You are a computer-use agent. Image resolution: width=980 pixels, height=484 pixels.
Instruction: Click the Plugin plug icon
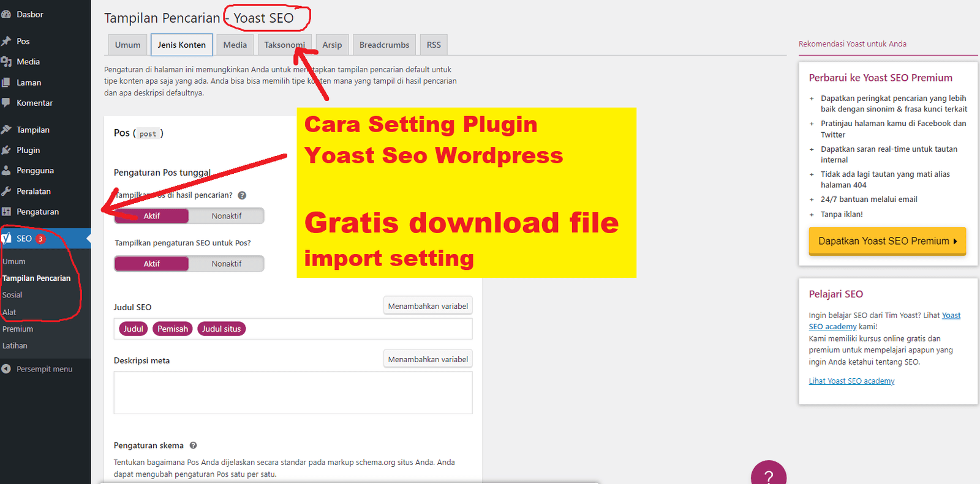(6, 150)
